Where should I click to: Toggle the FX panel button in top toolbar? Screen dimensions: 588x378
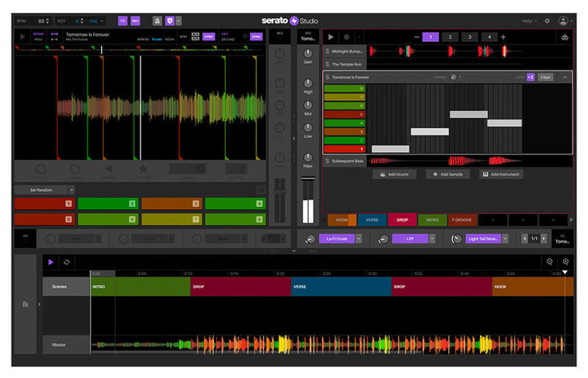tap(122, 21)
